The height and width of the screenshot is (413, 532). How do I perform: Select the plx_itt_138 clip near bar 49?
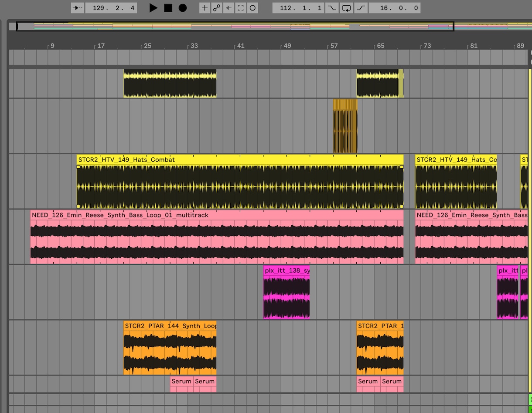click(x=286, y=292)
